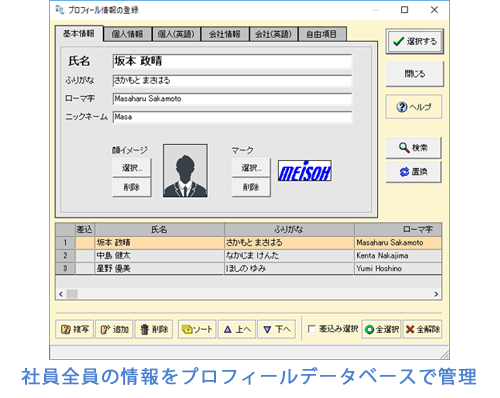Switch to the 個人情報 tab

[x=127, y=34]
